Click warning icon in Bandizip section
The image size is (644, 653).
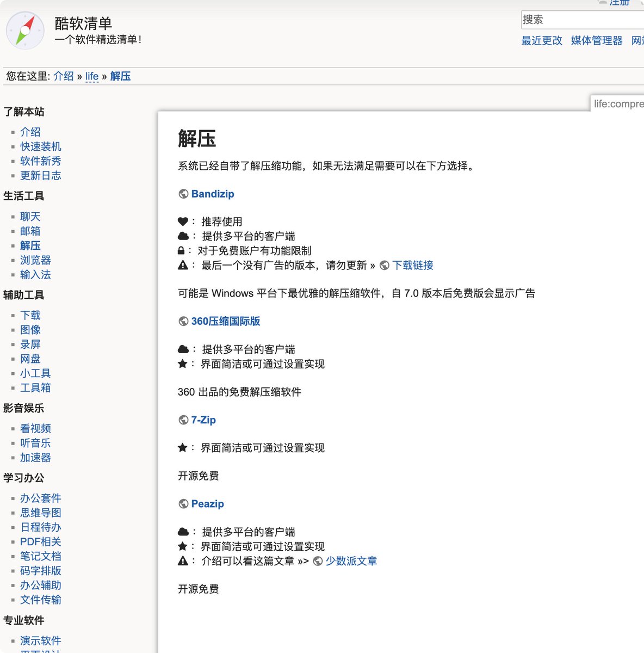183,266
